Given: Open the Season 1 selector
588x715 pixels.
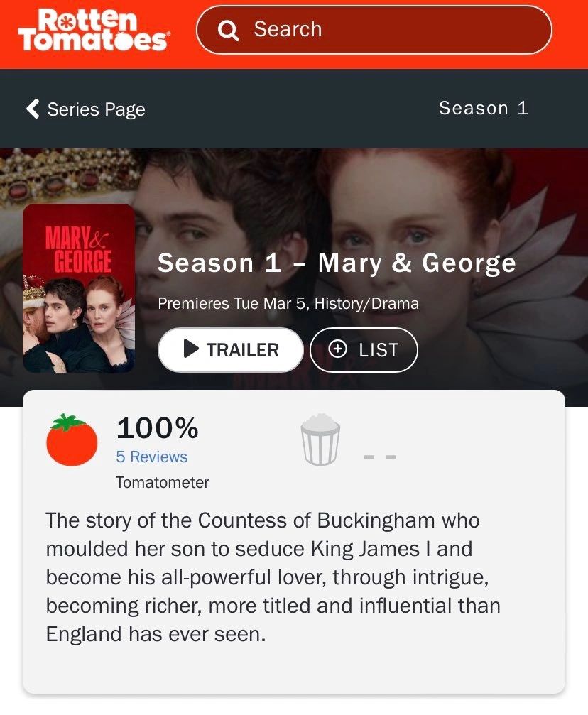Looking at the screenshot, I should click(484, 108).
